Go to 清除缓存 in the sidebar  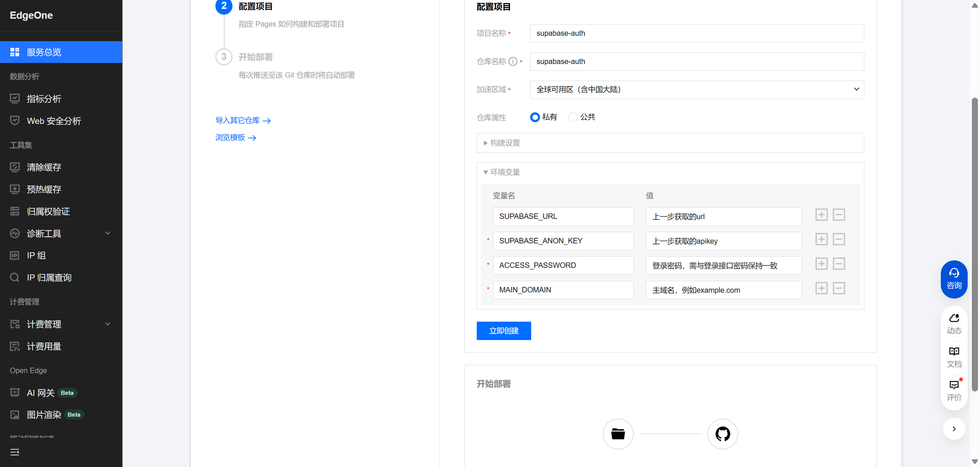click(44, 167)
